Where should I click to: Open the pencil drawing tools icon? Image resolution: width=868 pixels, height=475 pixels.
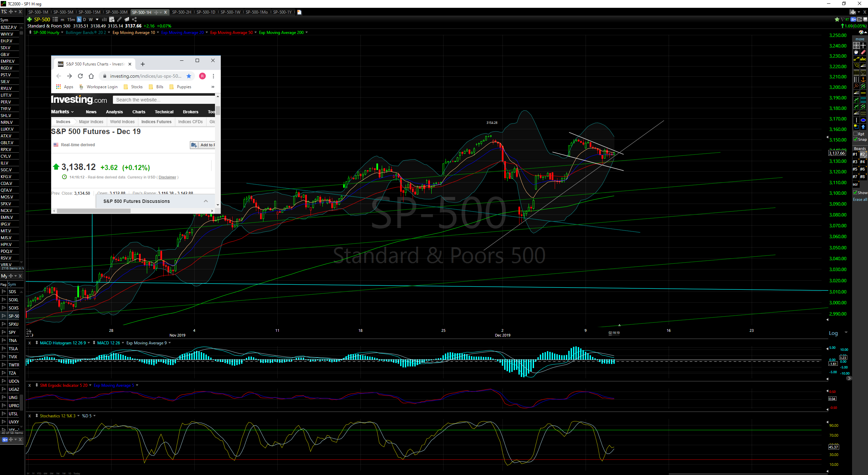coord(119,20)
